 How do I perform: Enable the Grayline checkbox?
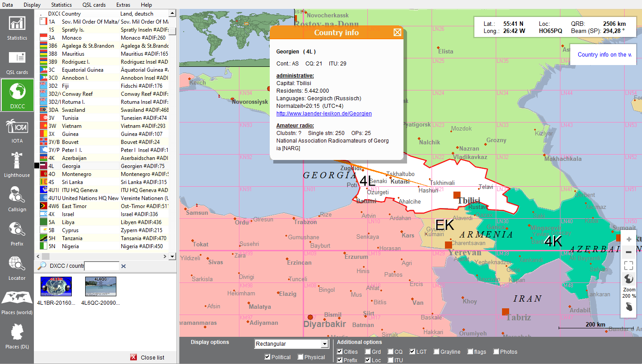436,352
